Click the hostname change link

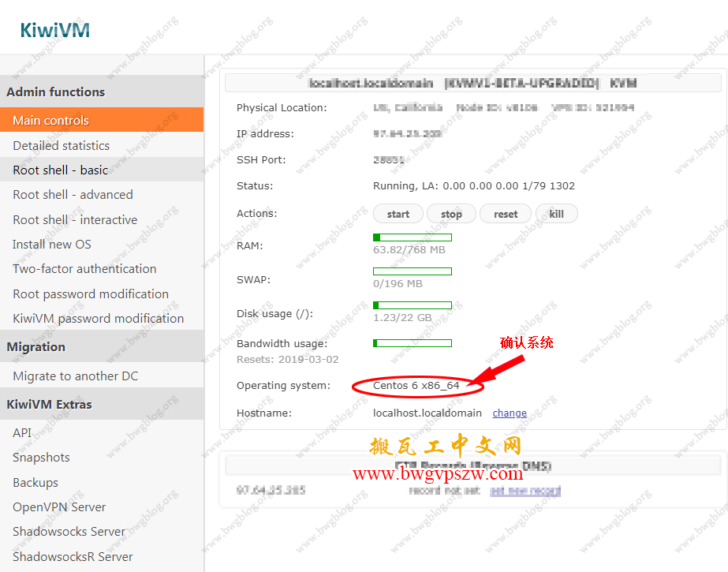pyautogui.click(x=510, y=413)
